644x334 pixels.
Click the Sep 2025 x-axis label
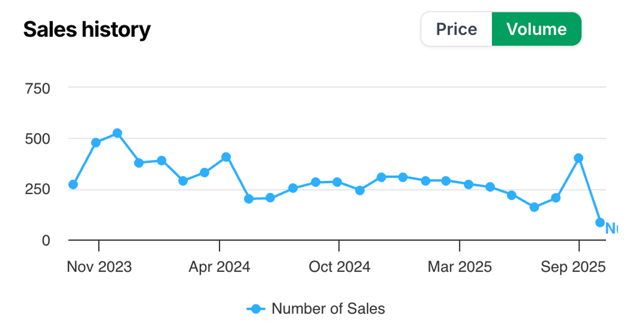(x=573, y=267)
